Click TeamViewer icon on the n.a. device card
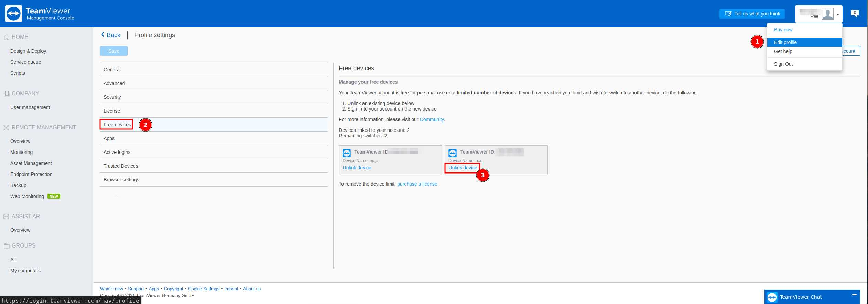The image size is (868, 304). pos(453,153)
